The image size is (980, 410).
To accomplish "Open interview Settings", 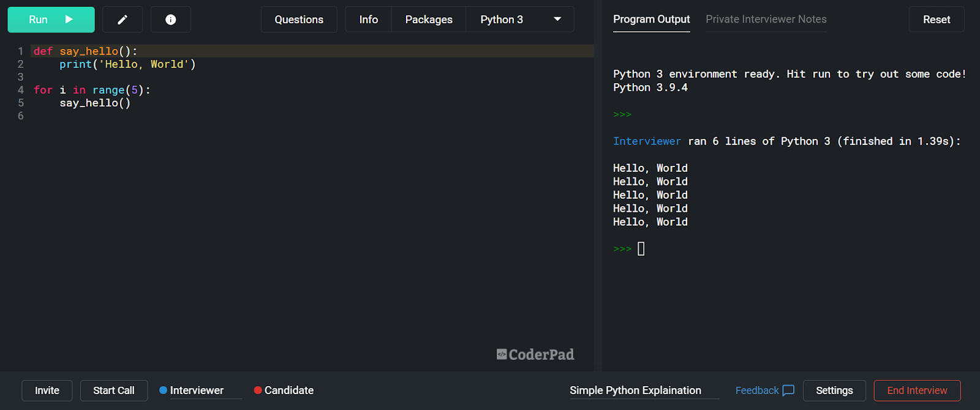I will coord(834,390).
